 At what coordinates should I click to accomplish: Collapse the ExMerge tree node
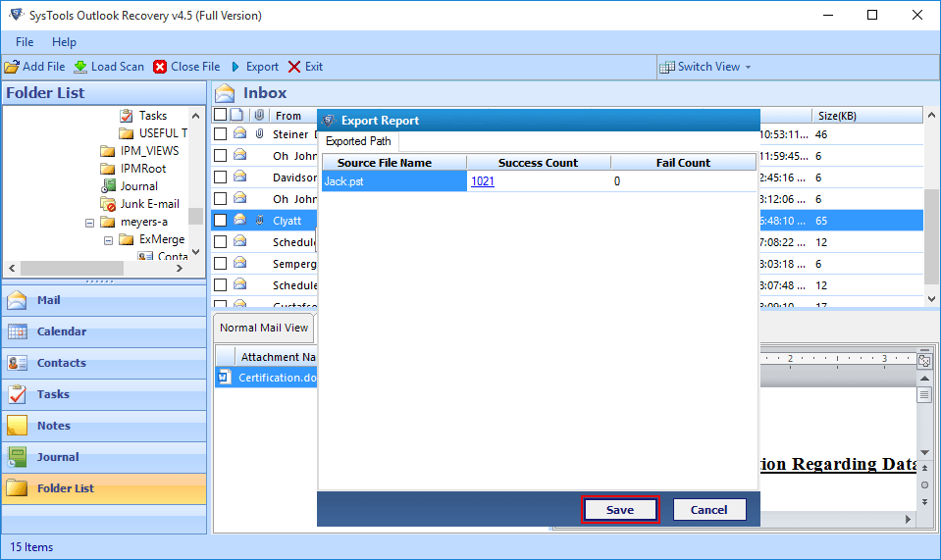(x=108, y=240)
